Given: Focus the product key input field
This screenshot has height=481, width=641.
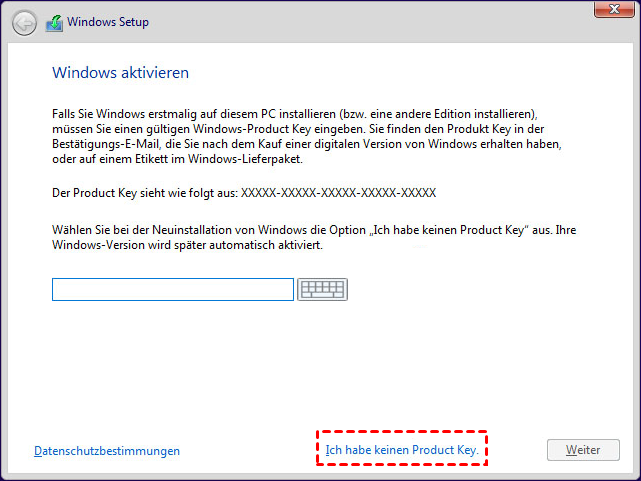Looking at the screenshot, I should (x=173, y=289).
